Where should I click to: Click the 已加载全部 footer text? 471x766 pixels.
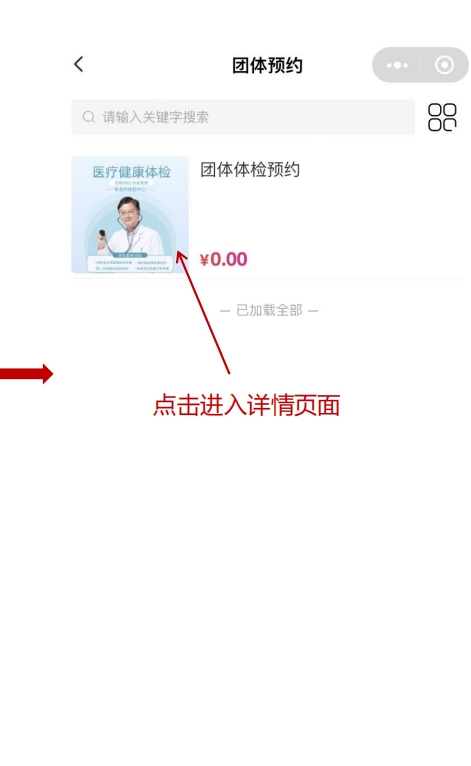point(269,310)
